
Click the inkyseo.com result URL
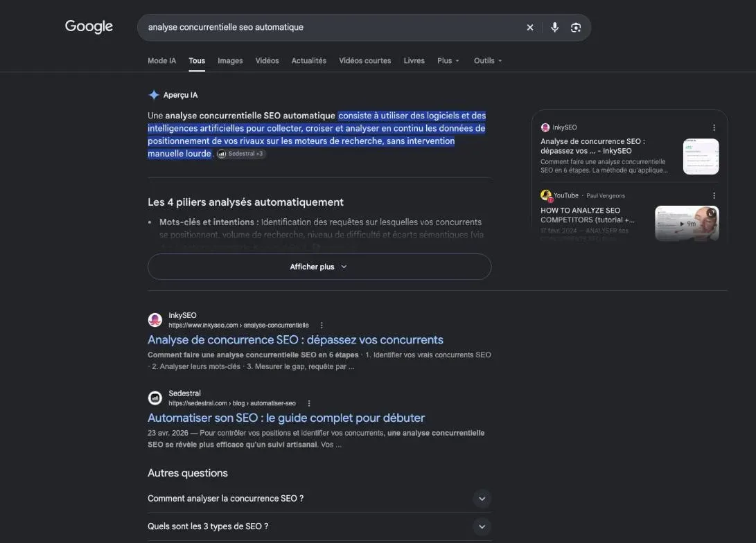click(x=238, y=326)
